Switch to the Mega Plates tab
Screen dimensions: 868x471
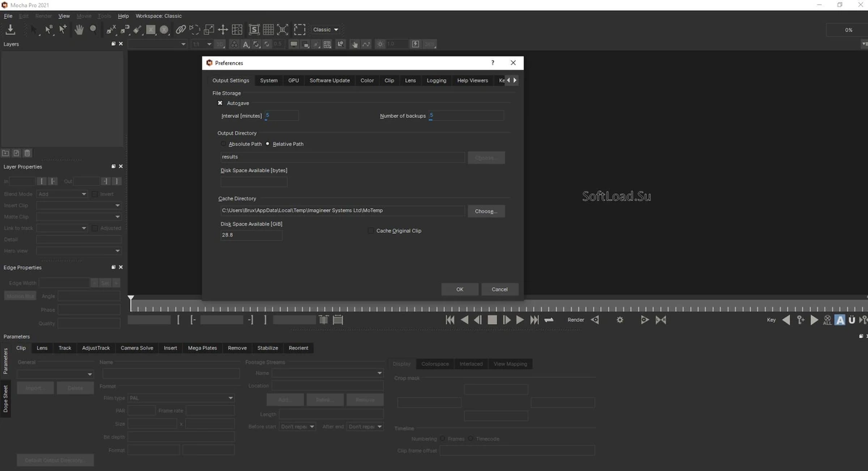click(203, 348)
